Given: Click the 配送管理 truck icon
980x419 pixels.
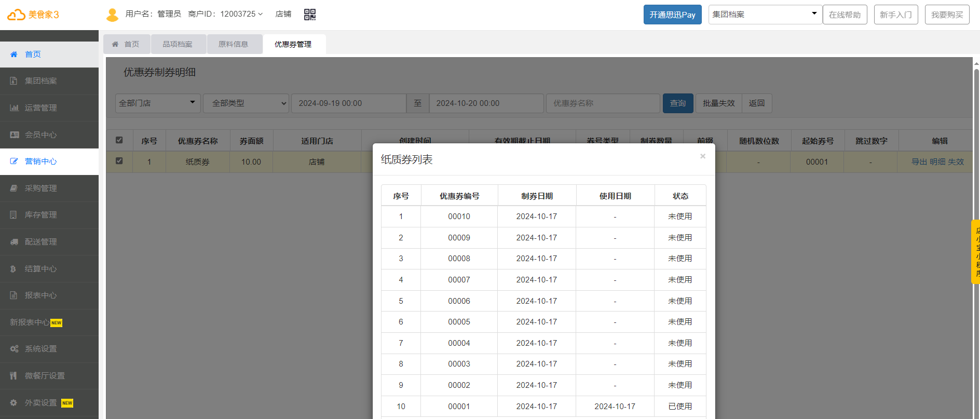Looking at the screenshot, I should click(x=14, y=242).
